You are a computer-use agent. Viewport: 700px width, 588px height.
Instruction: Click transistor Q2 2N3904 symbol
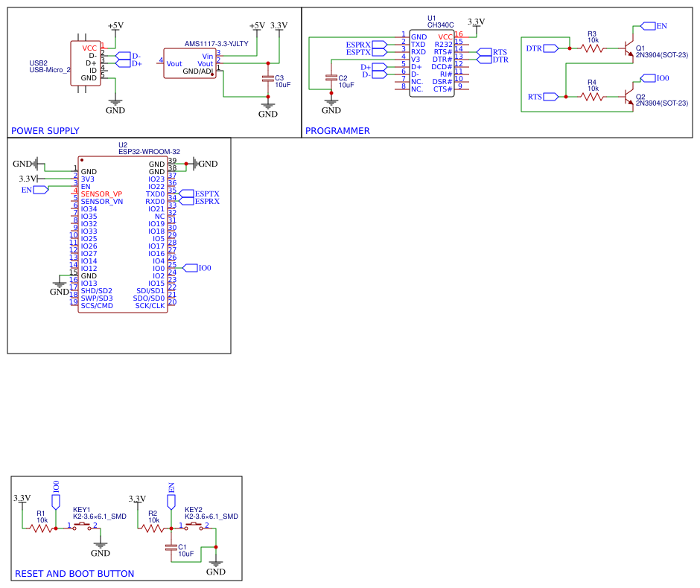pos(628,96)
